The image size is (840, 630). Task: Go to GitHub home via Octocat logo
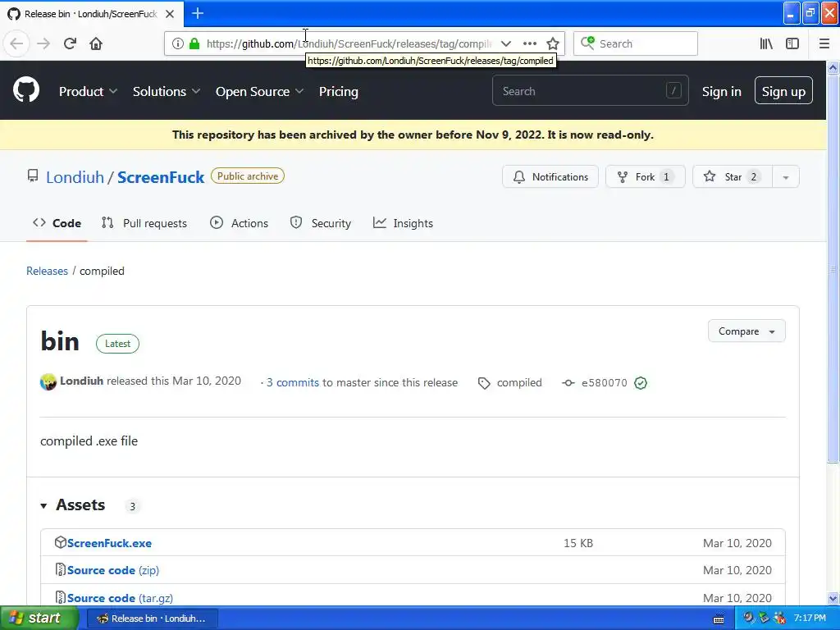[x=26, y=90]
